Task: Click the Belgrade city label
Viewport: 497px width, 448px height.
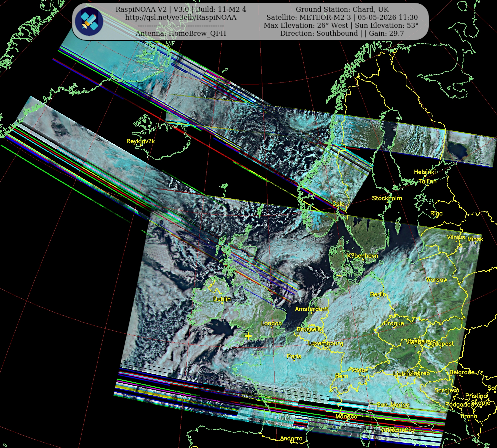Action: tap(462, 372)
